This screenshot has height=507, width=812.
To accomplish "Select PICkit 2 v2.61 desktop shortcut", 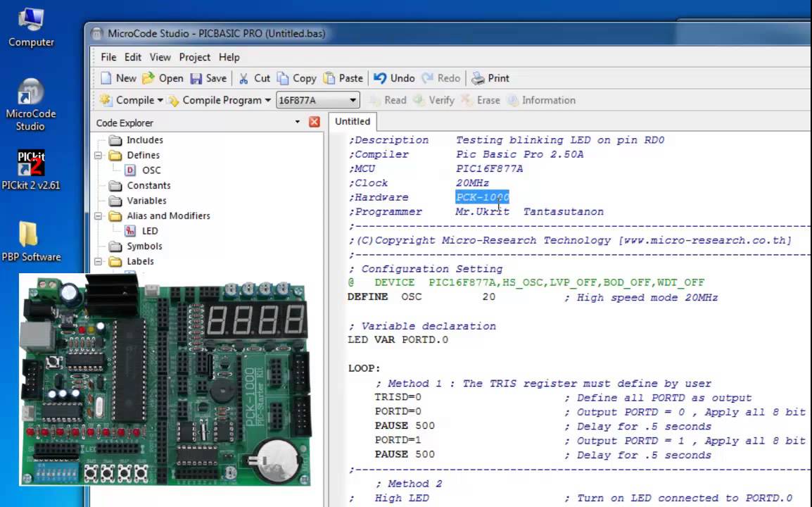I will (x=30, y=170).
